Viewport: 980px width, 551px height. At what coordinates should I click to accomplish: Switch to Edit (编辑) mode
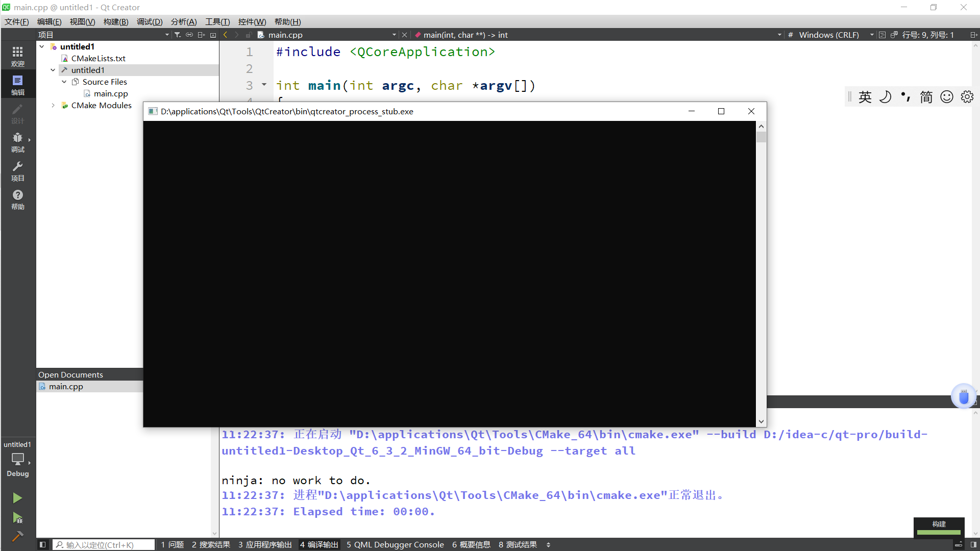18,85
